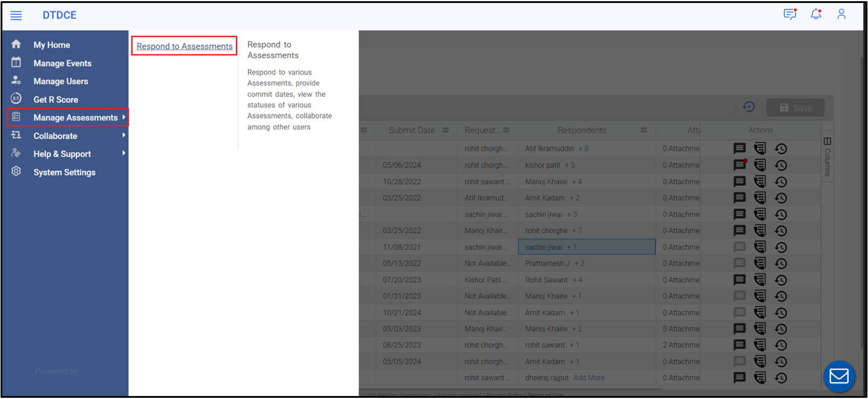Open comments for dheeraj rajput row

(739, 378)
